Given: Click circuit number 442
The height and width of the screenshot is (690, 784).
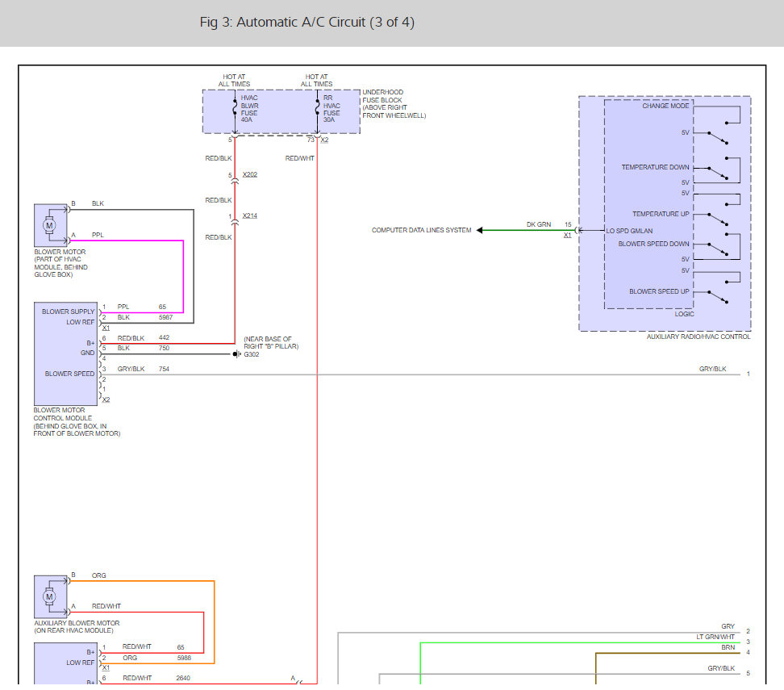Looking at the screenshot, I should click(164, 338).
